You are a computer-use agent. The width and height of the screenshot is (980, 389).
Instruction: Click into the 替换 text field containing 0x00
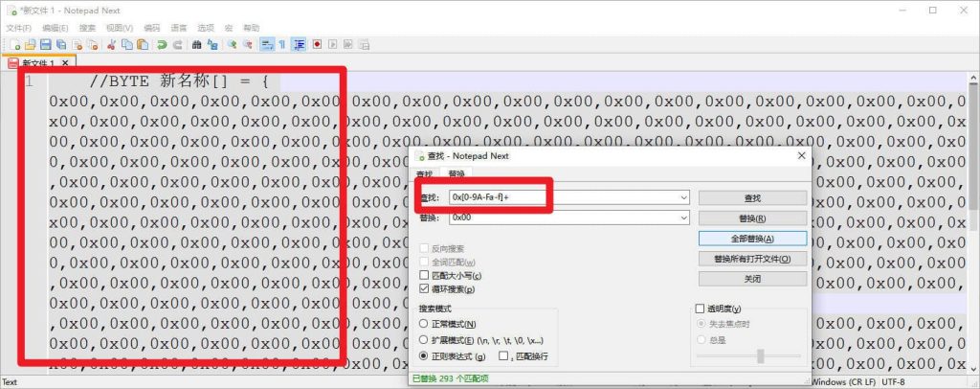point(555,217)
